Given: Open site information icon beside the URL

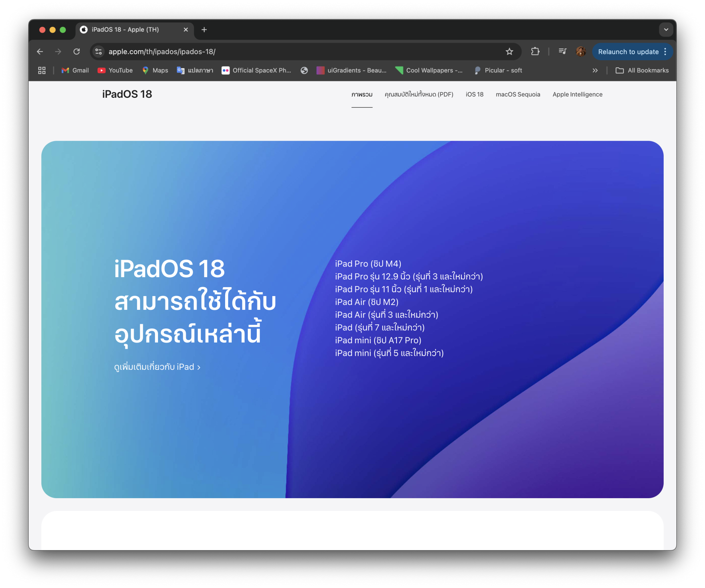Looking at the screenshot, I should click(98, 52).
